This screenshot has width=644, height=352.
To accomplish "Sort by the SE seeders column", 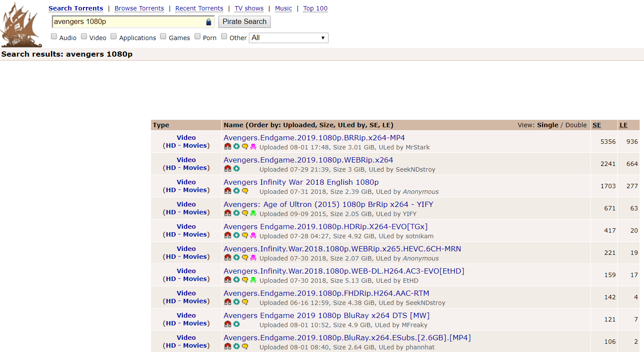I will click(597, 125).
